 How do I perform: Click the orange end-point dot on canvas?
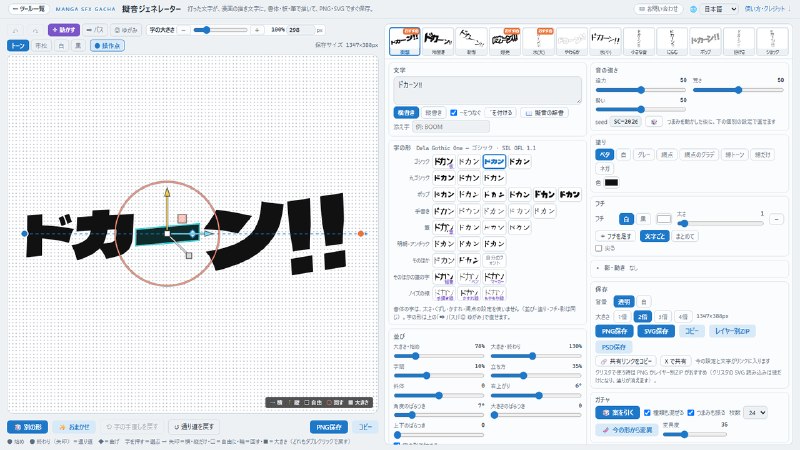pos(361,233)
